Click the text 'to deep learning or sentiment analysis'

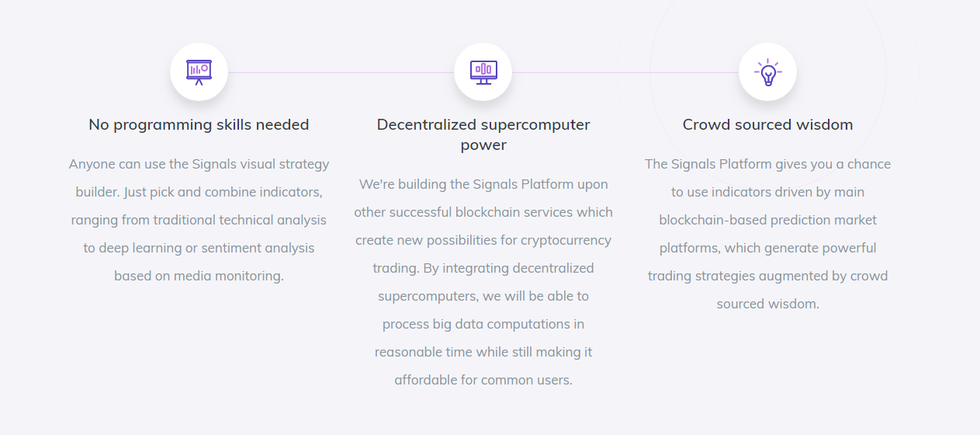[x=199, y=248]
